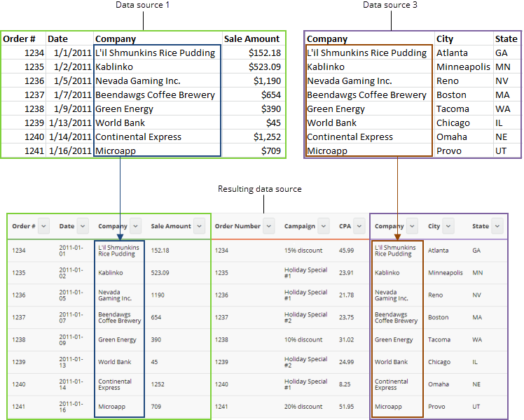Click the Data source 1 label

click(143, 6)
